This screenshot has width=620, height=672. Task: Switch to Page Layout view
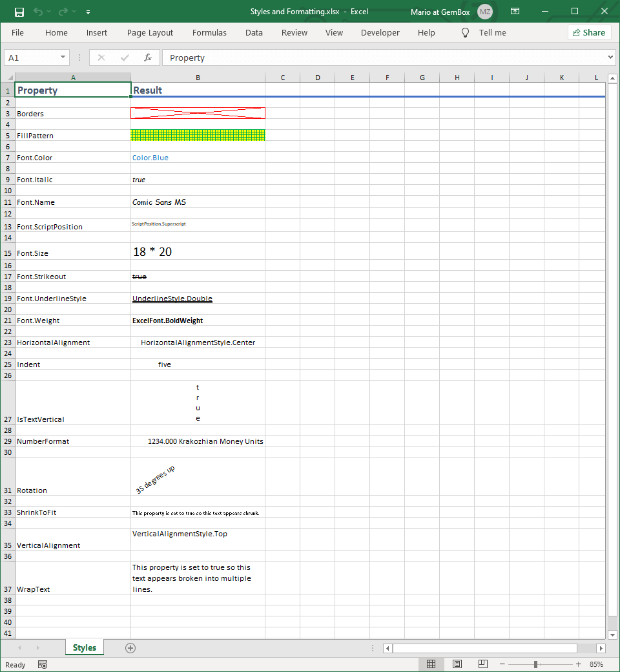457,664
